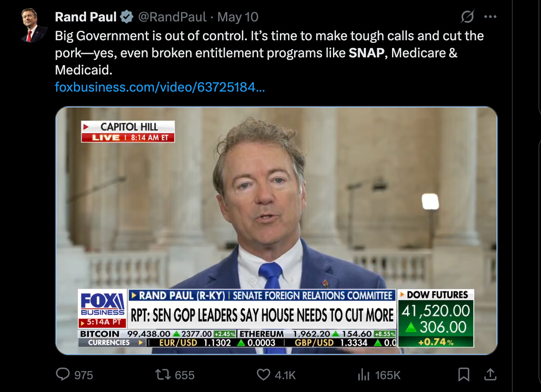This screenshot has width=541, height=392.
Task: Click the 165K views count
Action: click(387, 375)
